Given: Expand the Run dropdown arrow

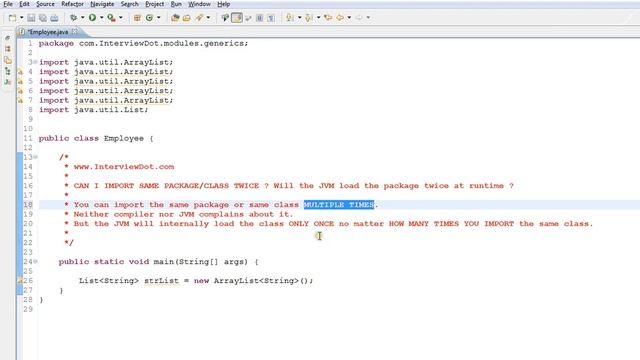Looking at the screenshot, I should click(x=102, y=18).
